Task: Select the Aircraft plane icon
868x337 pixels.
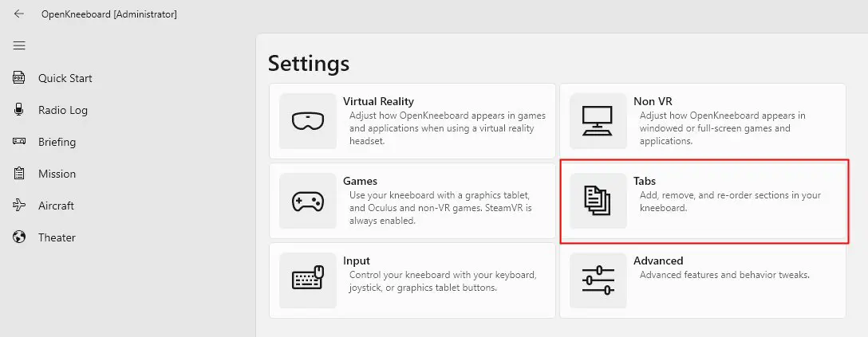Action: 19,206
